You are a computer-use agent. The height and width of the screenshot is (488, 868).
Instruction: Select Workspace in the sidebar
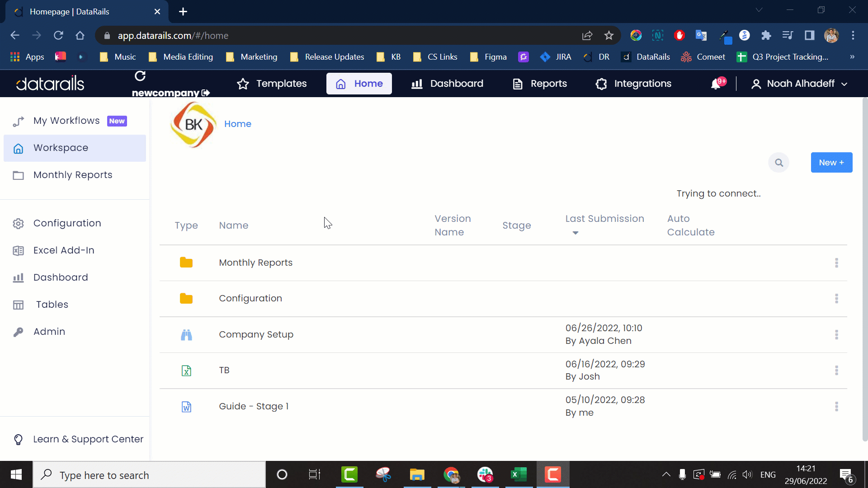[x=75, y=148]
